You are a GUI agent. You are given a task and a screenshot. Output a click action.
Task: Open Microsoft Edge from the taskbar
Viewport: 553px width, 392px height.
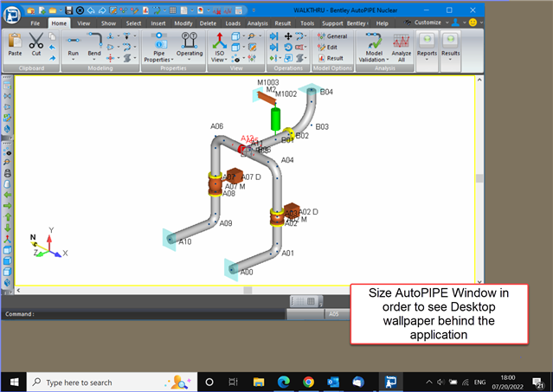285,382
